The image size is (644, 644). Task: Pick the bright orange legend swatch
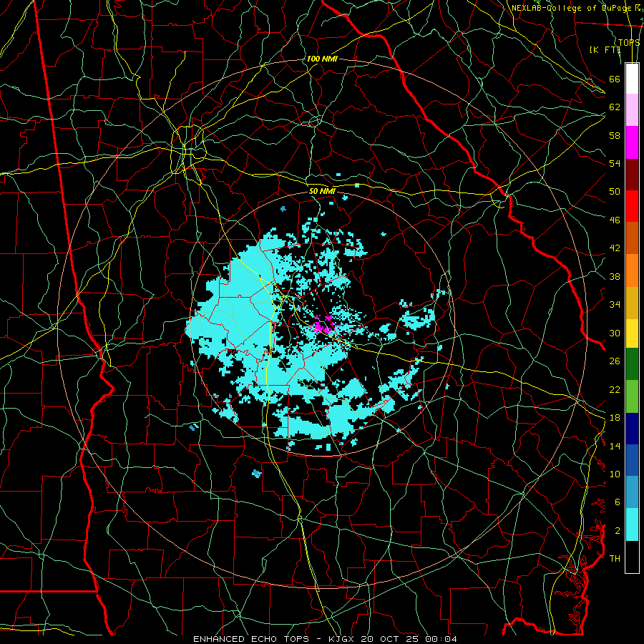(x=632, y=270)
